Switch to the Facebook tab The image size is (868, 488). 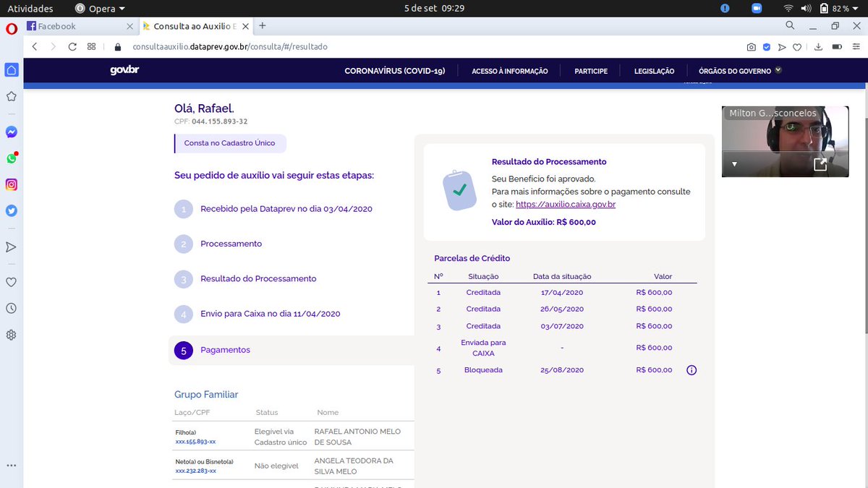(80, 26)
